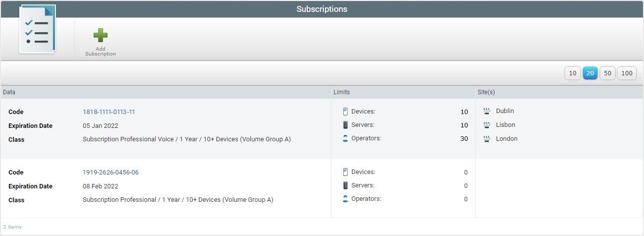644x236 pixels.
Task: Click the Site(s) column header
Action: click(x=559, y=92)
